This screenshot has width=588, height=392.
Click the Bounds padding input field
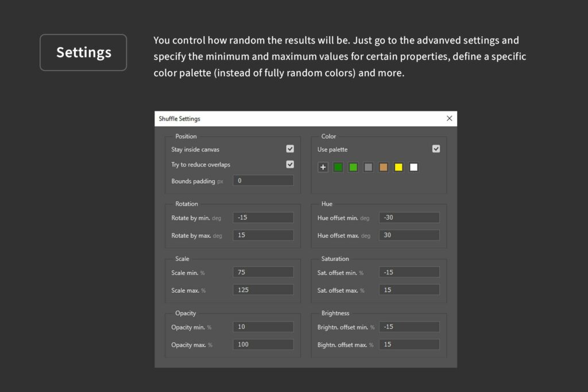tap(263, 180)
